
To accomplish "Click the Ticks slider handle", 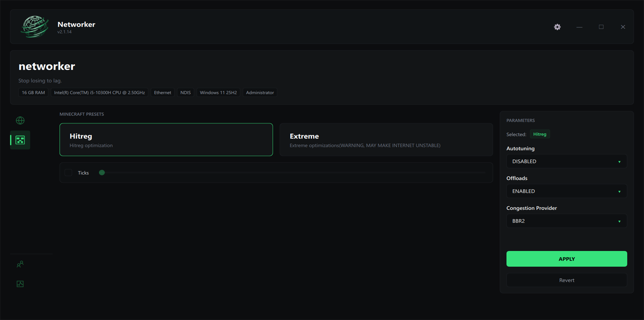I will click(x=102, y=173).
